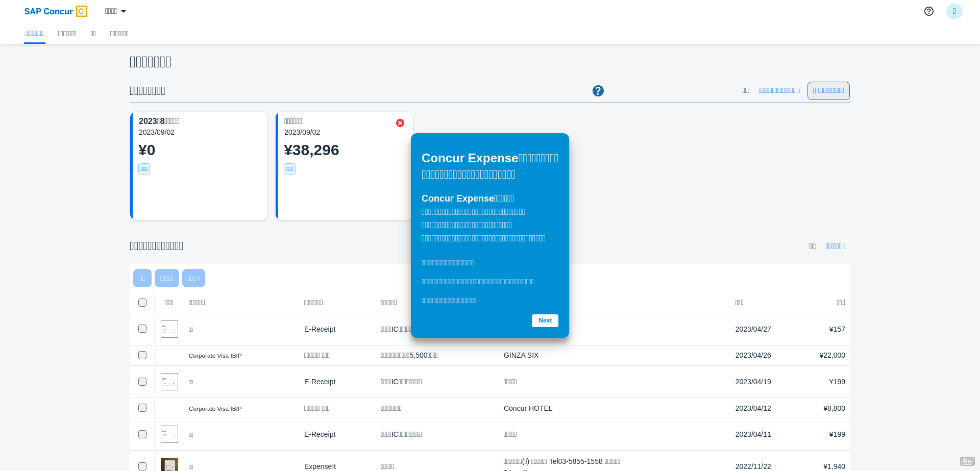
Task: Click the ExpenseIt cell in the 2022/11/22 row
Action: 320,466
